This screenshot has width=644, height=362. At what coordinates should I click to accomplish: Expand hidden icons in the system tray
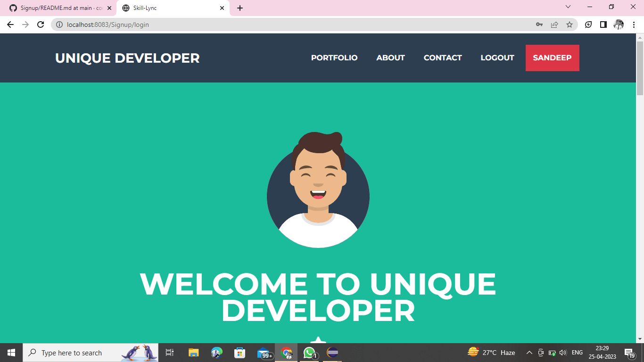[x=529, y=352]
